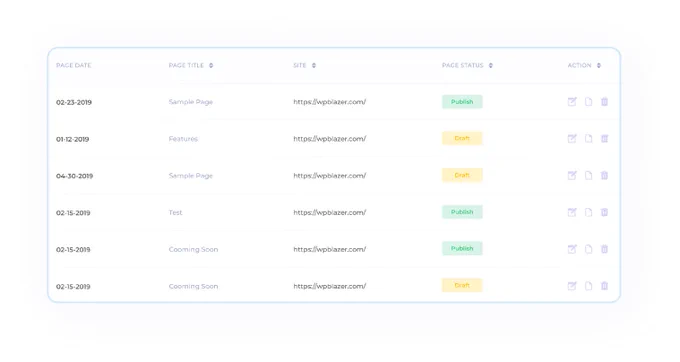
Task: Select the date 04-30-2019
Action: point(74,176)
